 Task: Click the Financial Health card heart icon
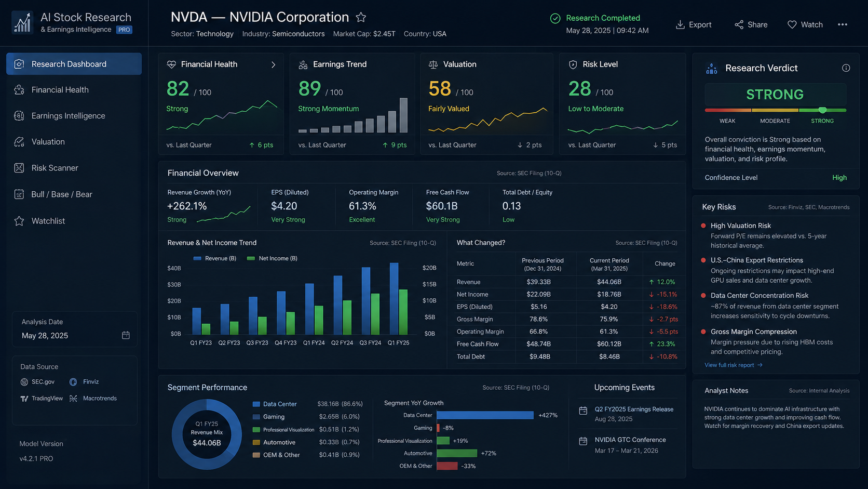tap(171, 64)
